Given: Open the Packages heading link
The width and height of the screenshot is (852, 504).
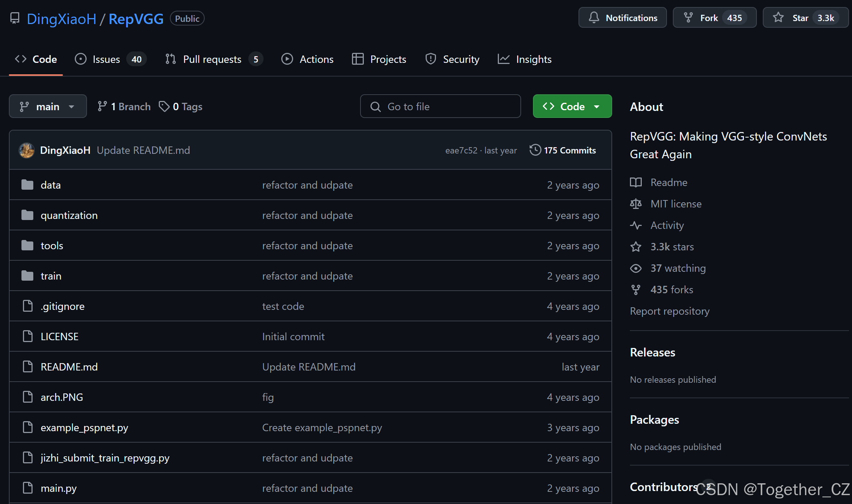Looking at the screenshot, I should (x=654, y=420).
